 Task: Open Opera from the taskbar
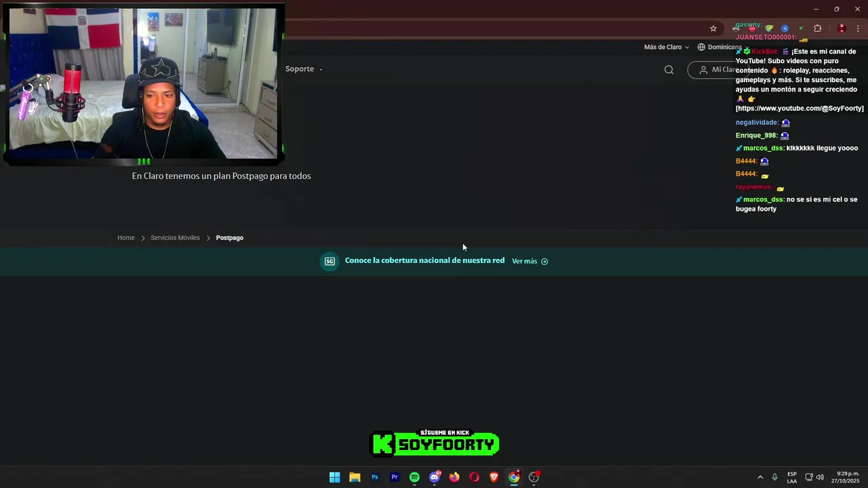pos(474,477)
